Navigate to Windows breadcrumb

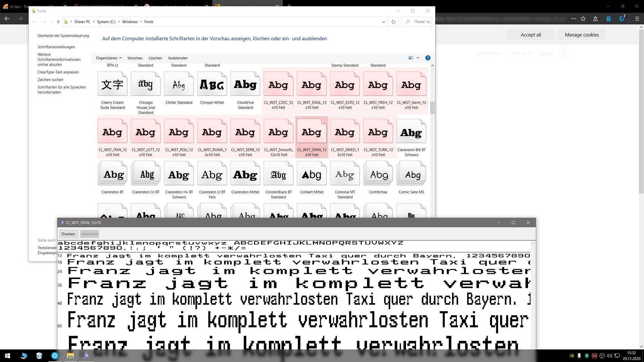pos(130,22)
